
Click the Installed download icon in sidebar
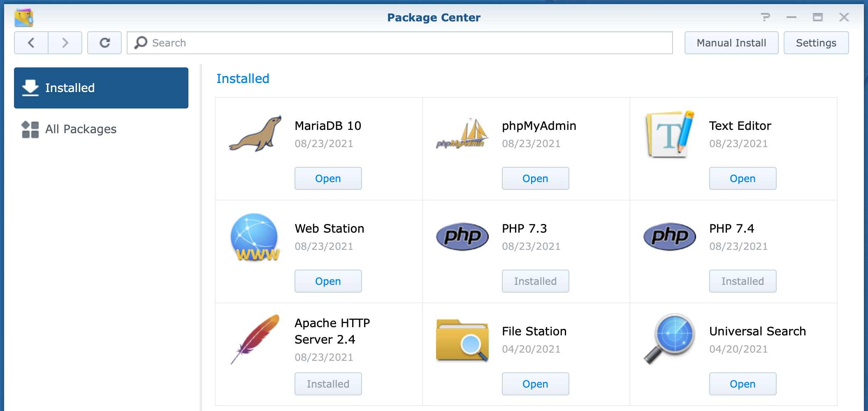[30, 88]
